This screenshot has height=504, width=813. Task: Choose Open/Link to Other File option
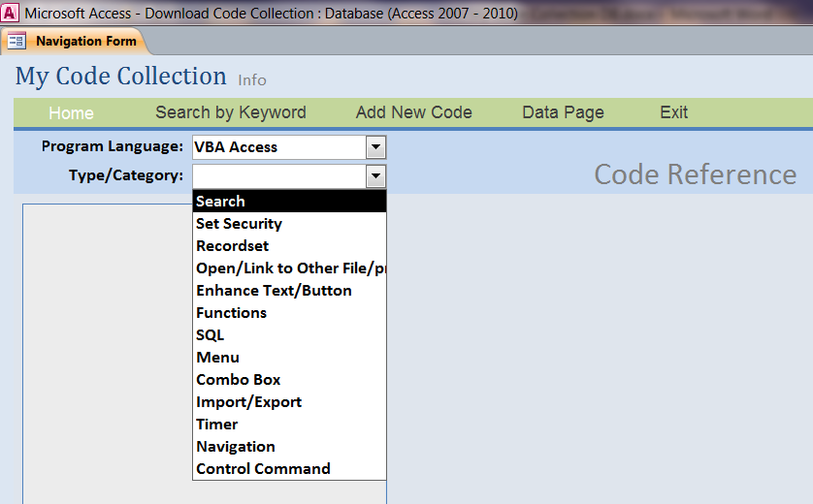(x=289, y=268)
